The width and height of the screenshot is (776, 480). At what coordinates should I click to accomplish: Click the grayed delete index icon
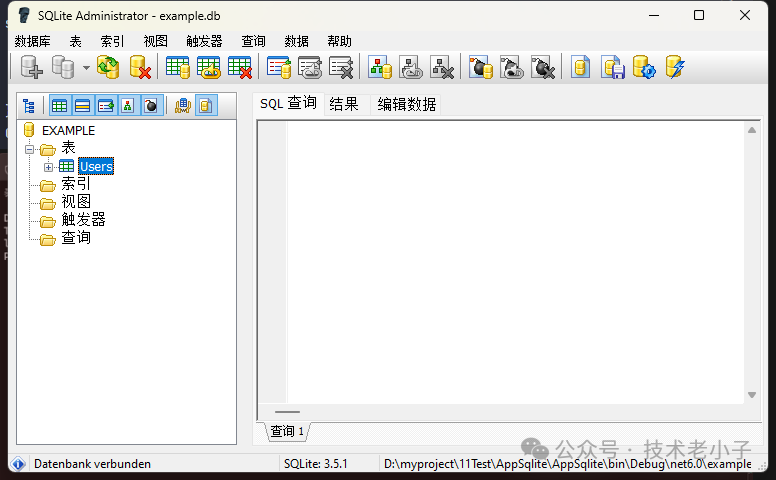pos(341,67)
